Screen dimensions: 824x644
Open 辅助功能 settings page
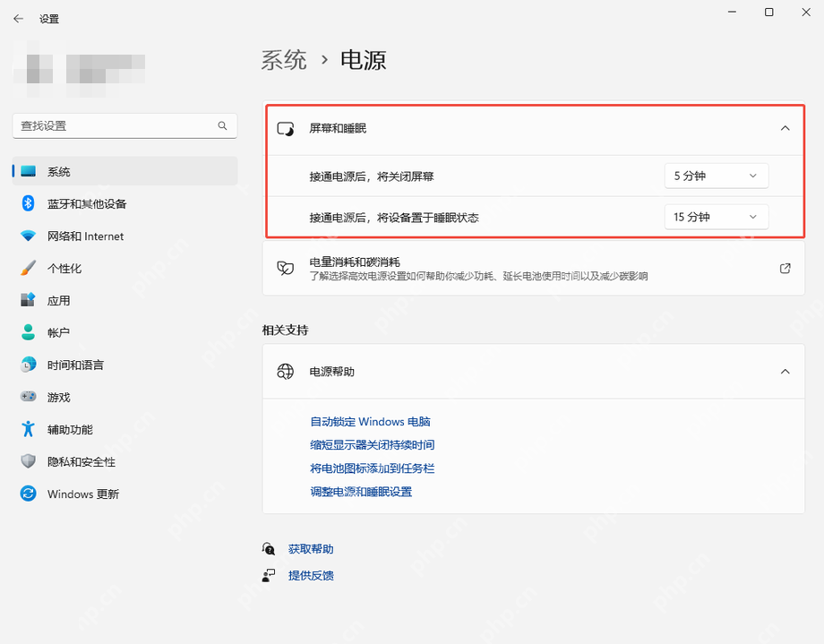pos(125,429)
